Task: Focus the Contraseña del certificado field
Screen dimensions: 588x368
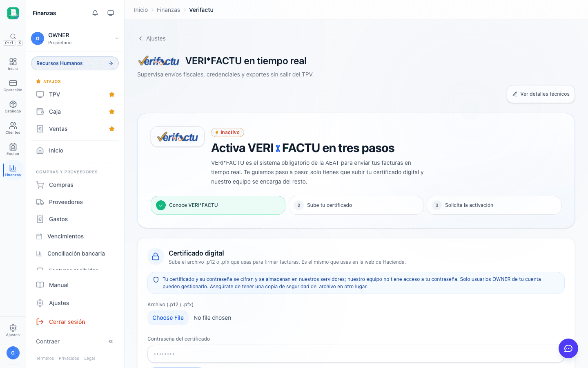Action: [356, 354]
